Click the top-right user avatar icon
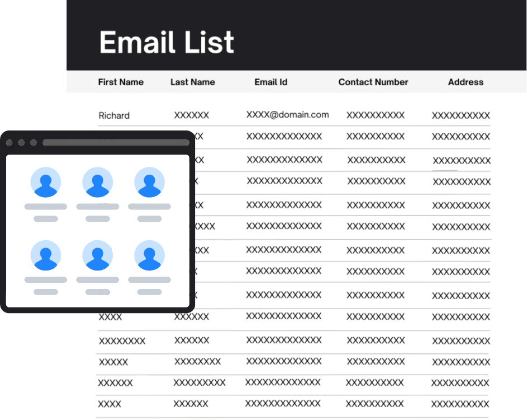Viewport: 527px width, 420px height. [149, 183]
